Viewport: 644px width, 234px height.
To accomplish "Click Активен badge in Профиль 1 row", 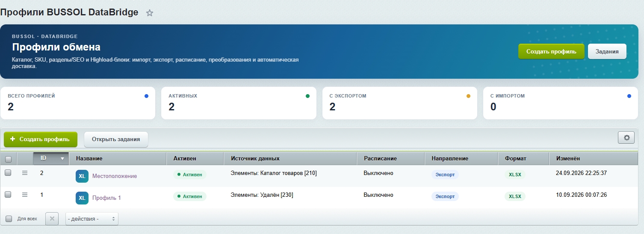I will pyautogui.click(x=190, y=196).
